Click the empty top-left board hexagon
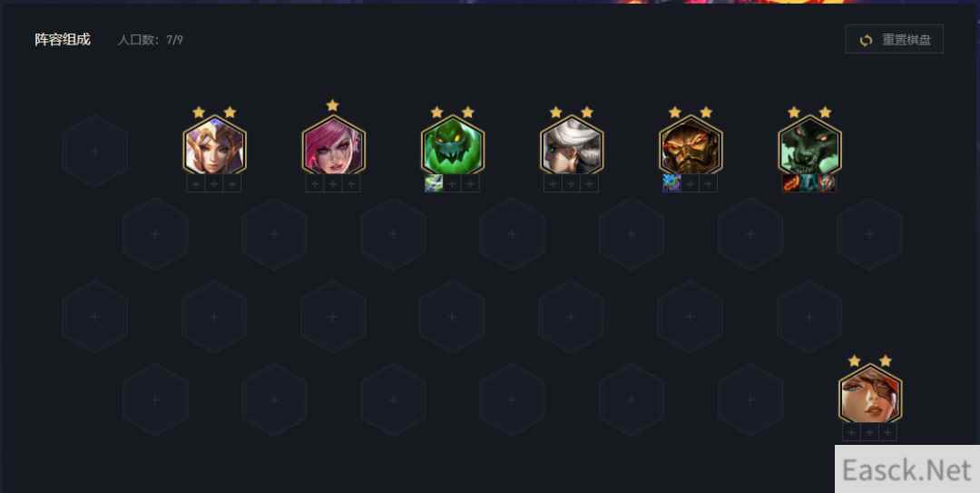Viewport: 980px width, 493px height. click(95, 151)
